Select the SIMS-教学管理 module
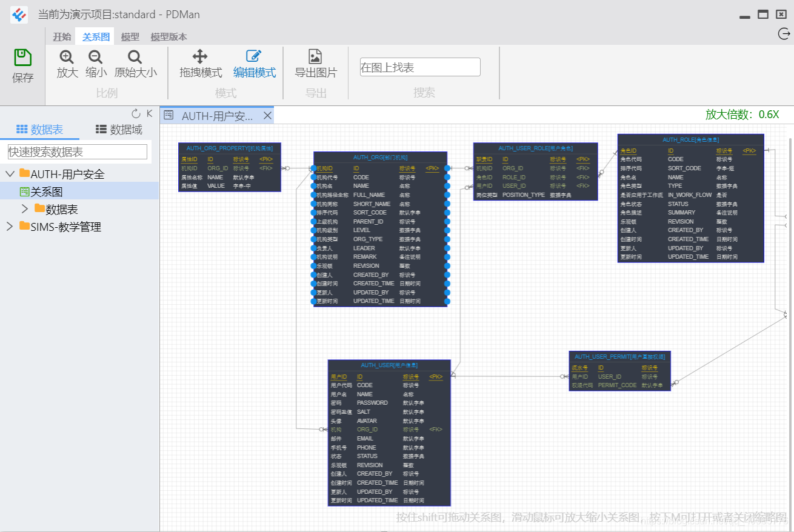Screen dimensions: 794x532 point(66,227)
